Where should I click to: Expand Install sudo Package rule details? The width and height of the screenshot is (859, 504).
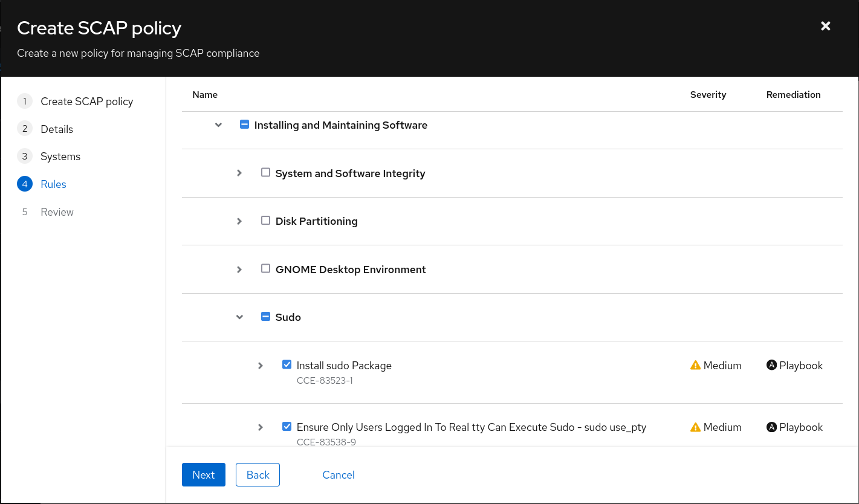(261, 366)
